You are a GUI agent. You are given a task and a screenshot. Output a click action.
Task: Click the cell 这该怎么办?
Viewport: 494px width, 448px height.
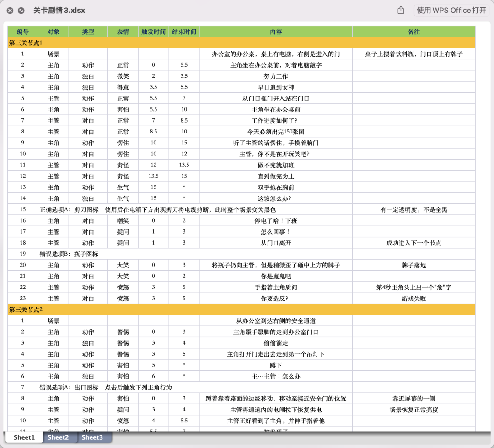tap(276, 198)
